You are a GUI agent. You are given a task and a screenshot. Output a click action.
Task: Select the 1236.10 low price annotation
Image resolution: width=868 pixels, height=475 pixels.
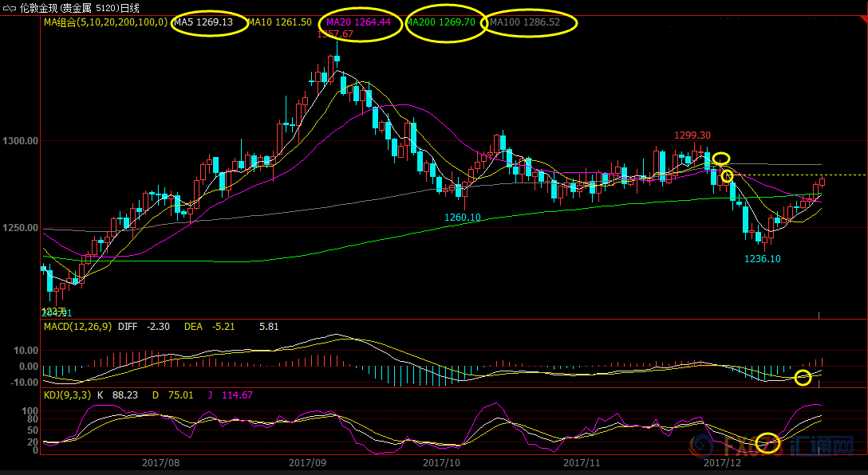tap(762, 259)
